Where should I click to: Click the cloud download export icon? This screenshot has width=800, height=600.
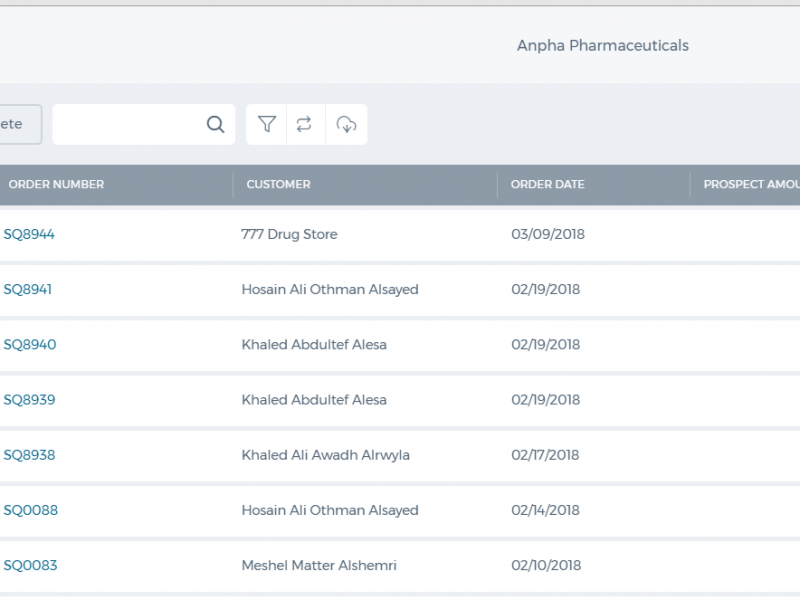pos(346,124)
